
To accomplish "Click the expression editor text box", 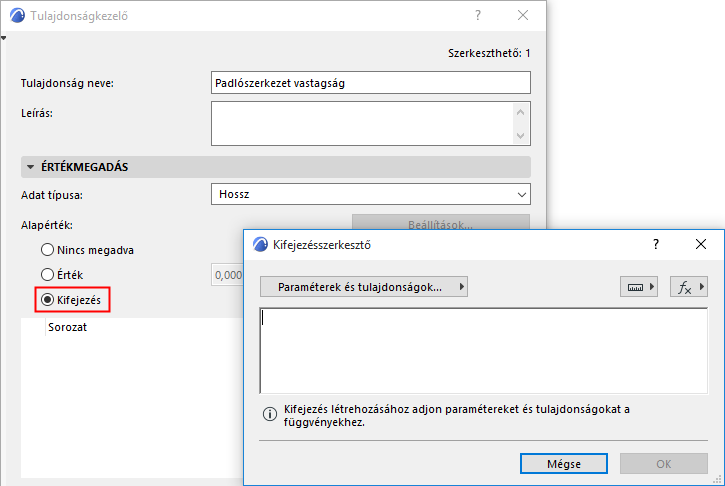I will 483,350.
